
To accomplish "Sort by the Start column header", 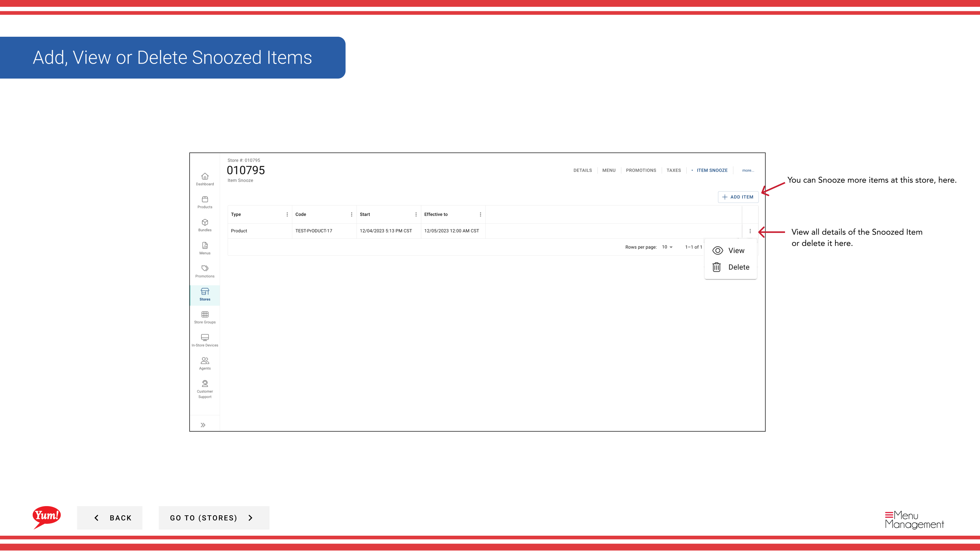I will [365, 215].
